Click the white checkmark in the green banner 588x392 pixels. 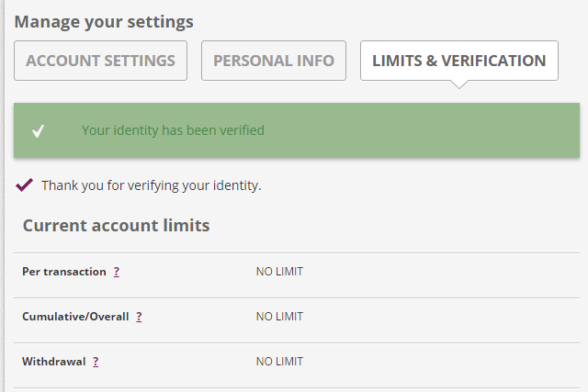pos(39,130)
